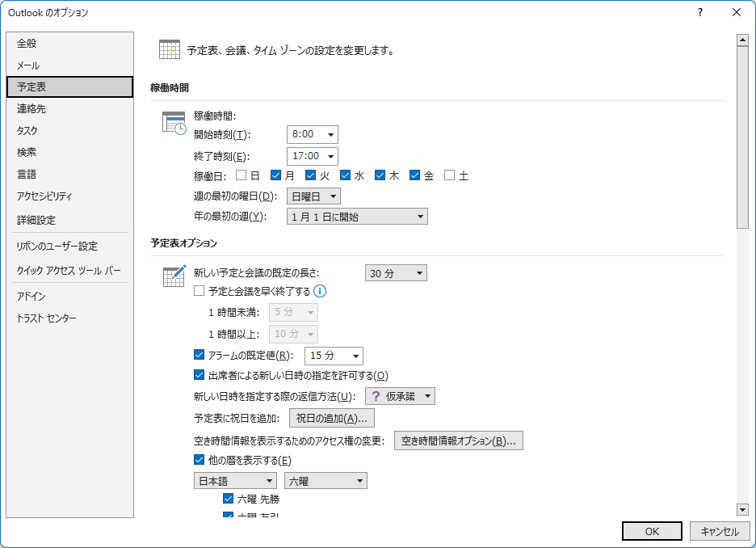The image size is (756, 548).
Task: Click the キャンセル button
Action: [x=720, y=531]
